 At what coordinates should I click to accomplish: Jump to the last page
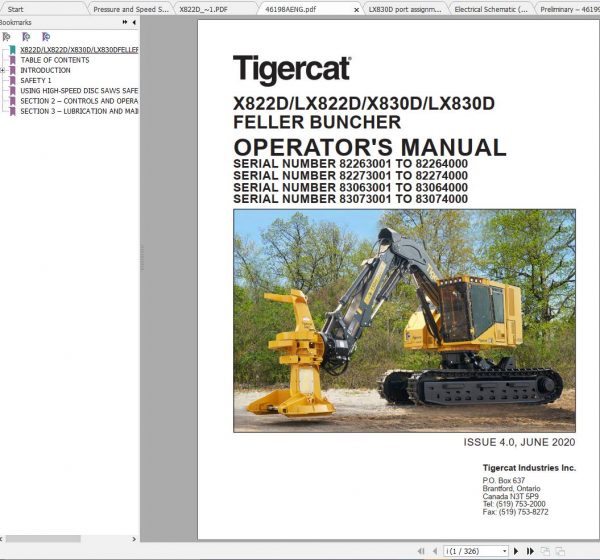[x=530, y=551]
